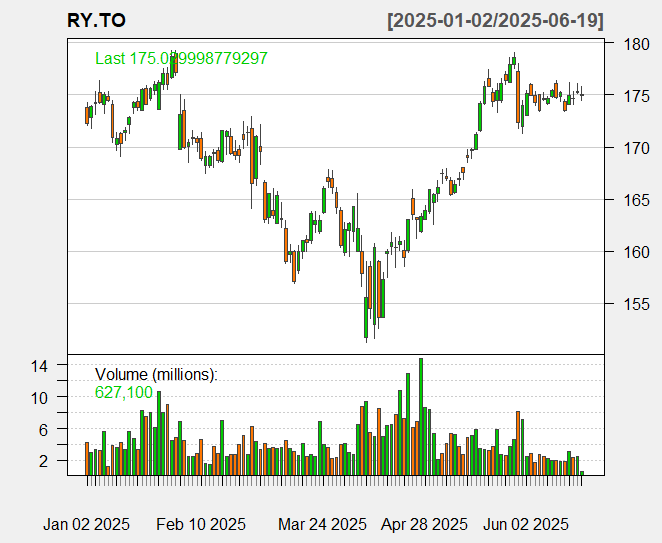Click the Volume (millions) label

coord(156,374)
